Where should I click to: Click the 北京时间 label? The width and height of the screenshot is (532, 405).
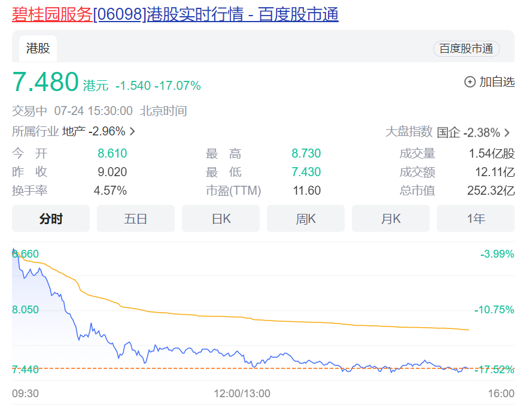coord(163,111)
